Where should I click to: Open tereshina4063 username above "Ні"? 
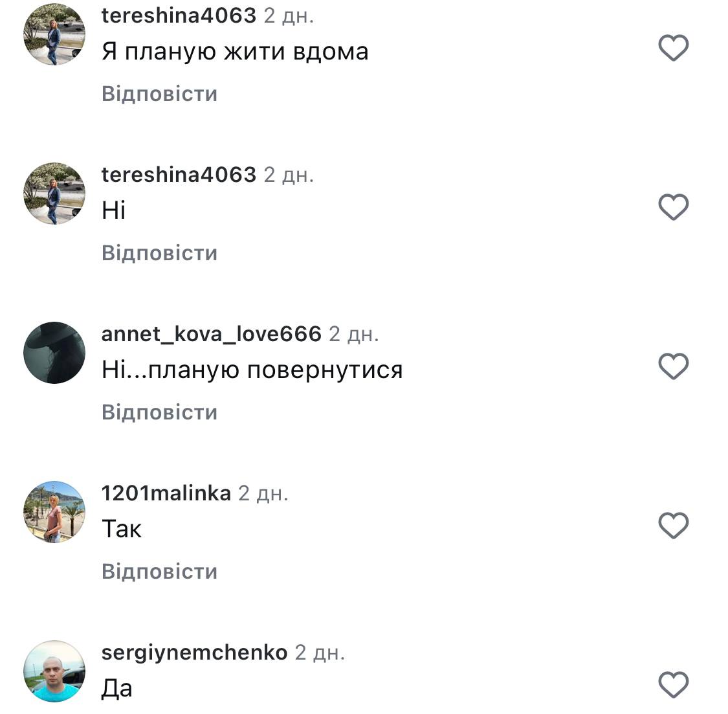[179, 175]
